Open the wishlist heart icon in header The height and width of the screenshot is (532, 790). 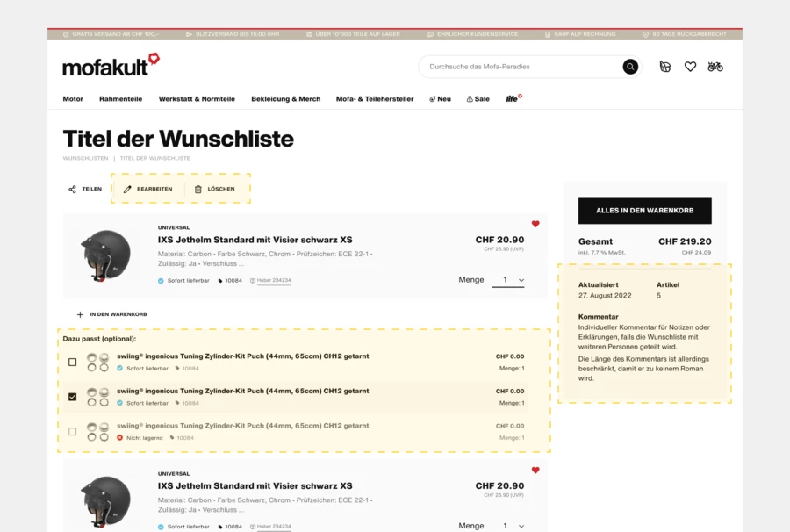(690, 67)
